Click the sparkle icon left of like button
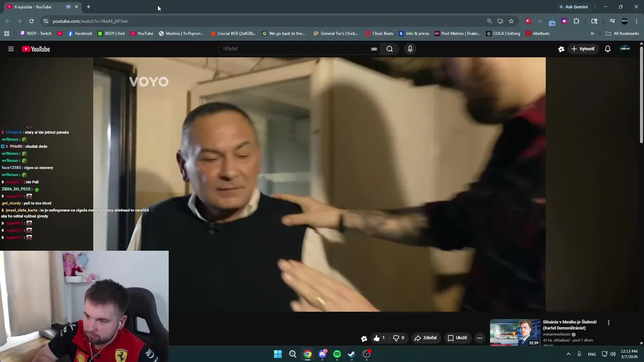This screenshot has width=644, height=362. (x=364, y=338)
